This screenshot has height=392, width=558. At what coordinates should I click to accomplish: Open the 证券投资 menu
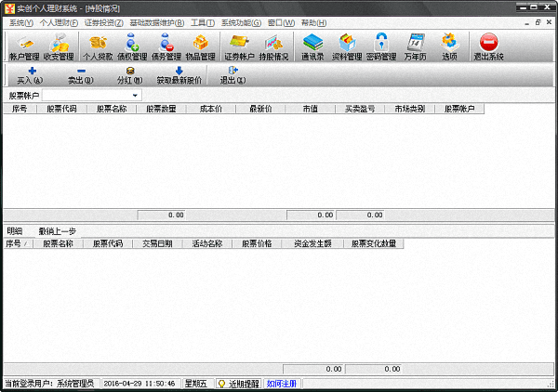pos(103,22)
